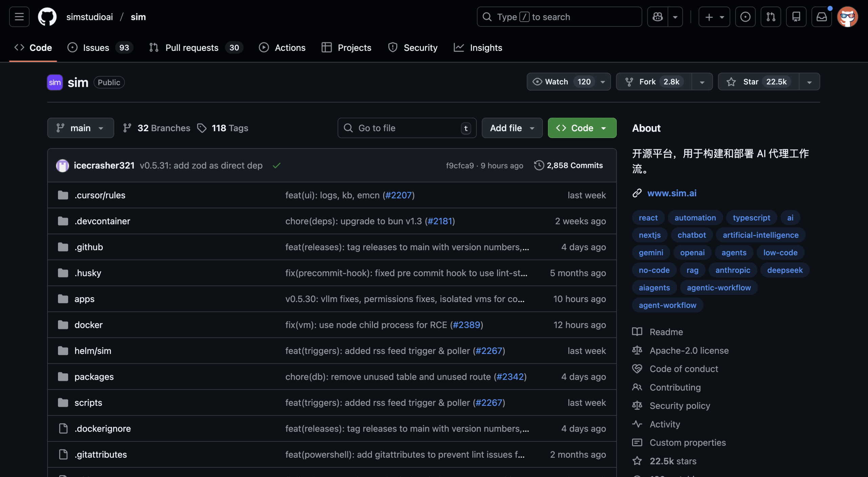
Task: Open the notifications inbox icon
Action: click(821, 17)
